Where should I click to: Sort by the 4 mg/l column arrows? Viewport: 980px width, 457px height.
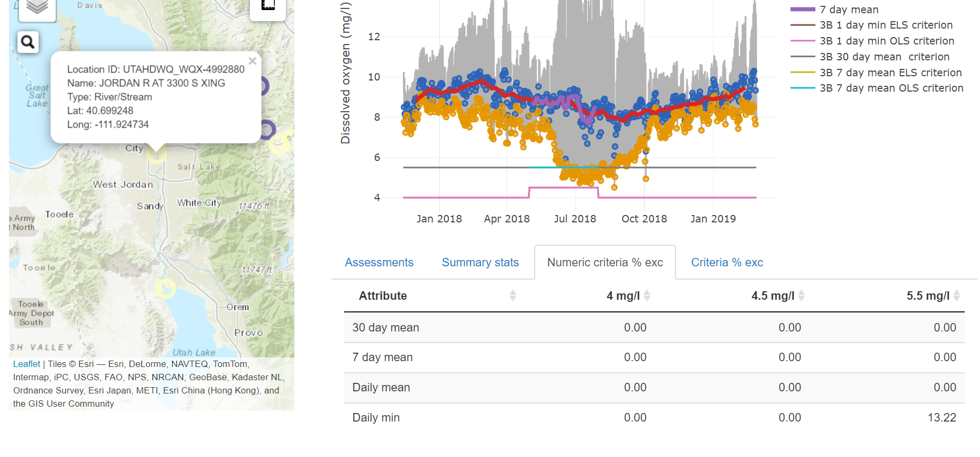tap(647, 295)
